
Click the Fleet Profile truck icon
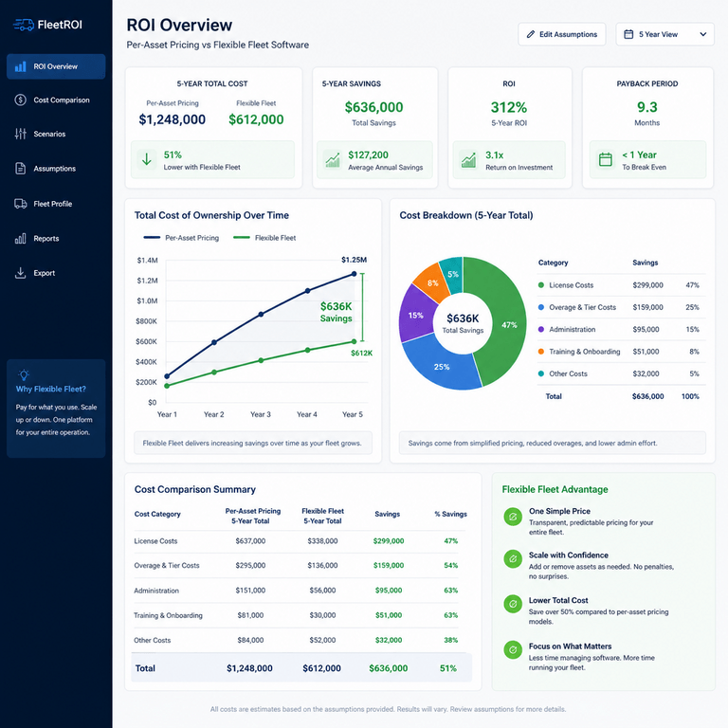21,204
